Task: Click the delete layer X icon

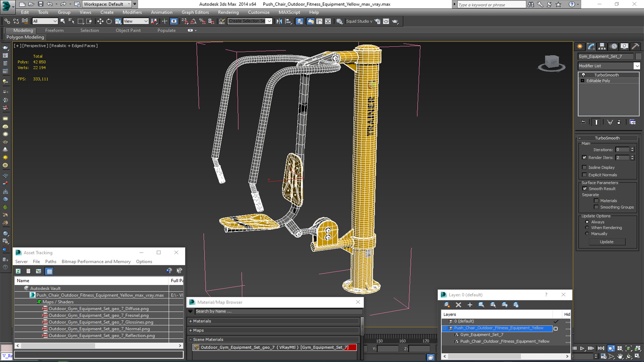Action: click(x=458, y=305)
